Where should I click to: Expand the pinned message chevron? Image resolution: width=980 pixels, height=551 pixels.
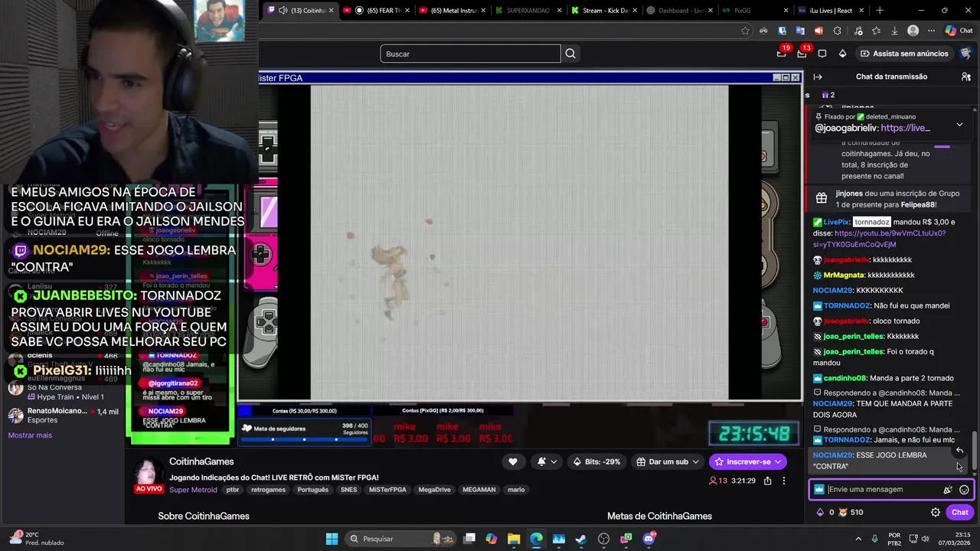pos(959,124)
